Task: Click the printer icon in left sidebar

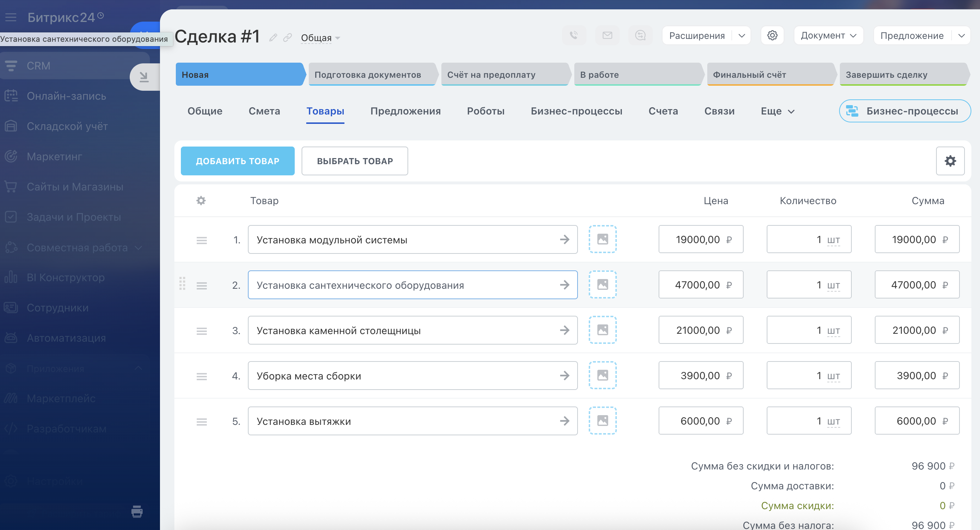Action: (x=137, y=511)
